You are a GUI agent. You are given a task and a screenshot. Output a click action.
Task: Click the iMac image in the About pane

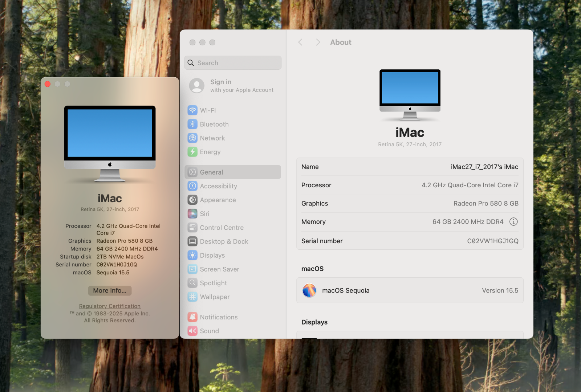410,95
